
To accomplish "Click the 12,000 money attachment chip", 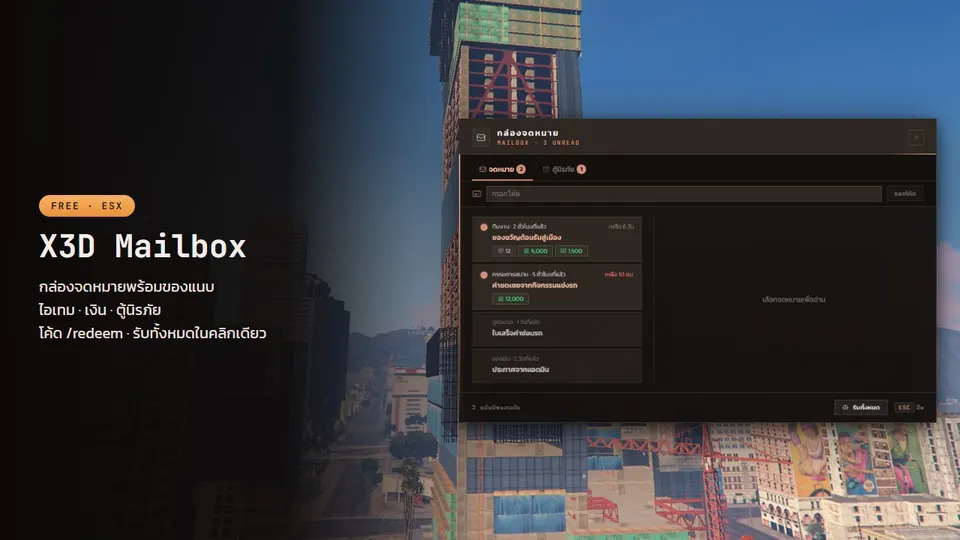I will 511,299.
